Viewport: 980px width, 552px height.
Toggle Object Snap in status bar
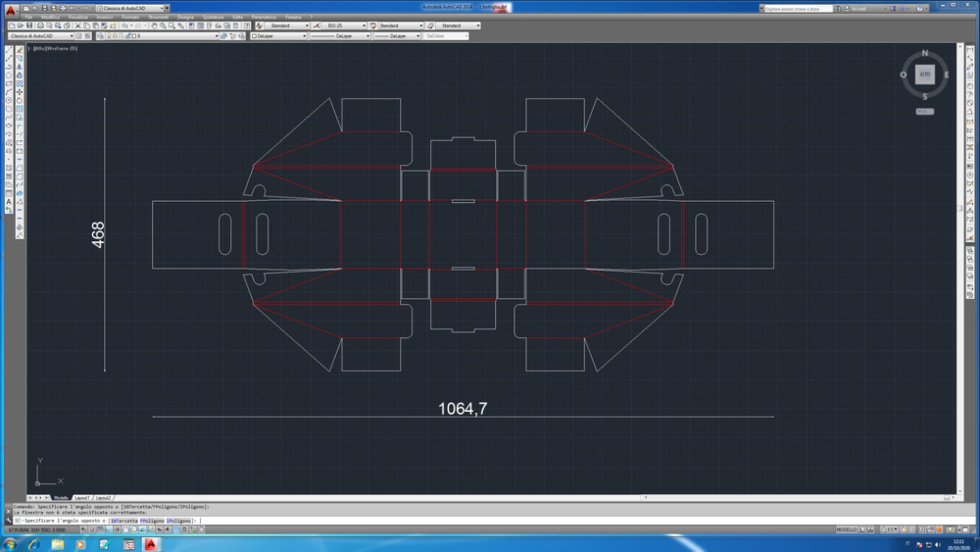(x=125, y=529)
